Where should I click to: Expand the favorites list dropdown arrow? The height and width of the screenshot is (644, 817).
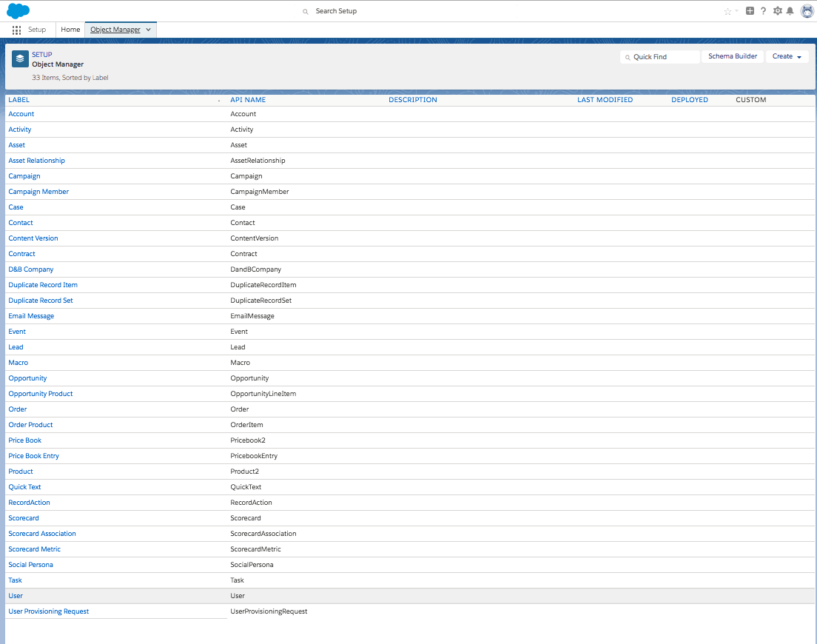click(737, 11)
